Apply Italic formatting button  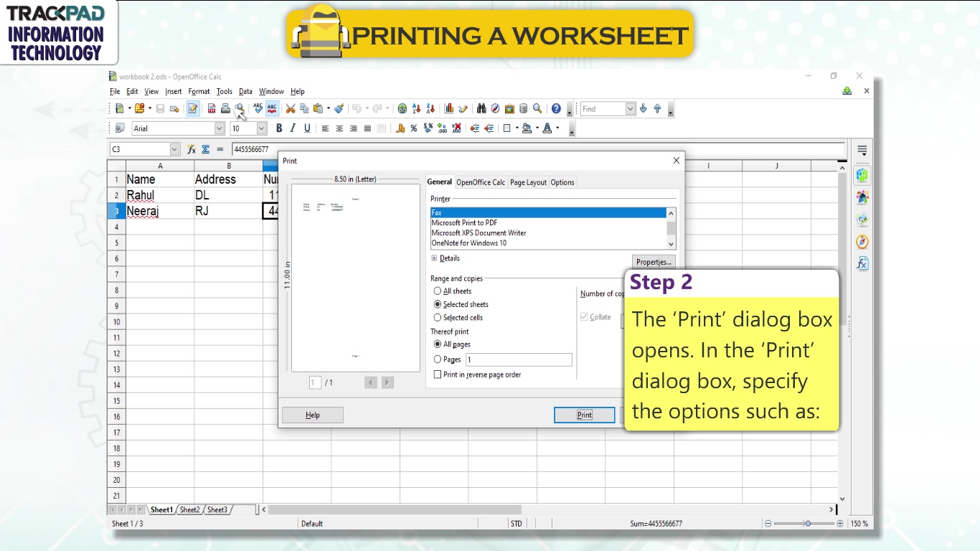click(x=293, y=128)
